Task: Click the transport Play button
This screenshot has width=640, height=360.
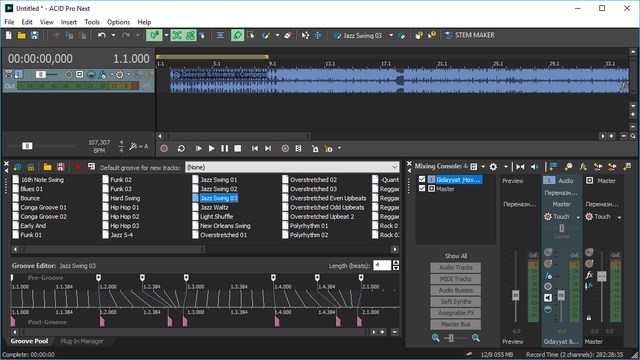Action: click(x=211, y=149)
